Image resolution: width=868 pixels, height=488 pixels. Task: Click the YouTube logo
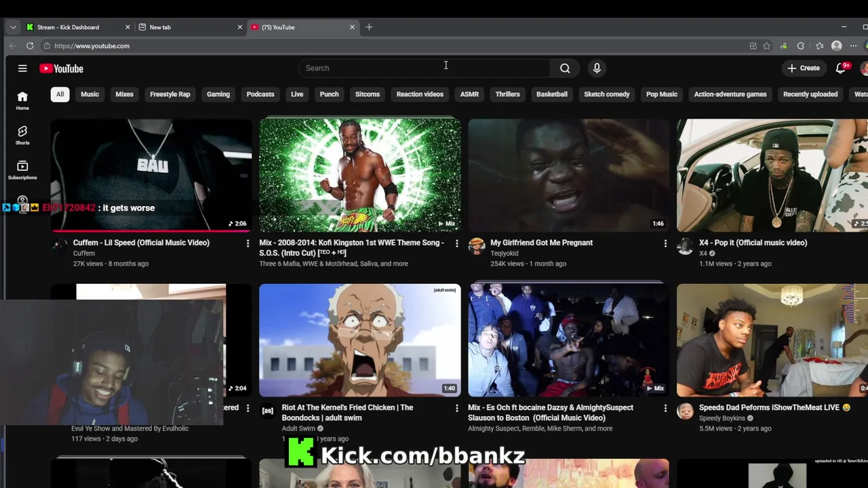[x=61, y=68]
